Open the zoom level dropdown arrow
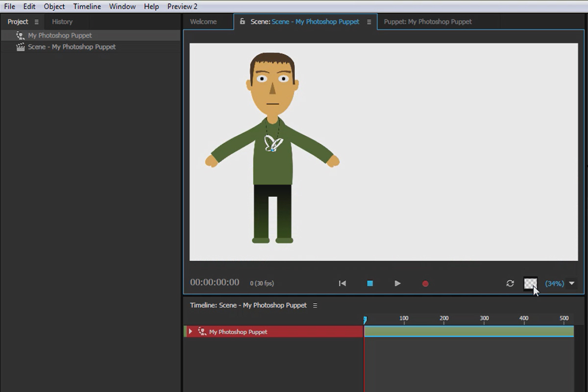 click(x=571, y=283)
